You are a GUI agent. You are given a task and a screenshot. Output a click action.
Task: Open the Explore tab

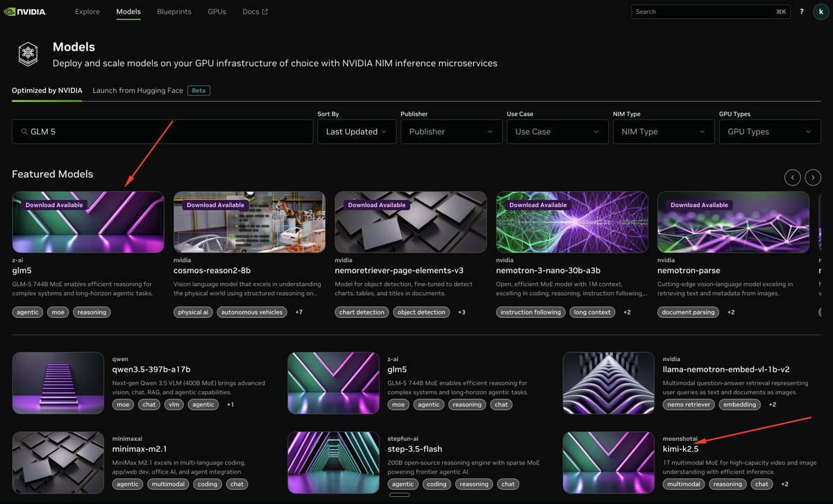(87, 12)
